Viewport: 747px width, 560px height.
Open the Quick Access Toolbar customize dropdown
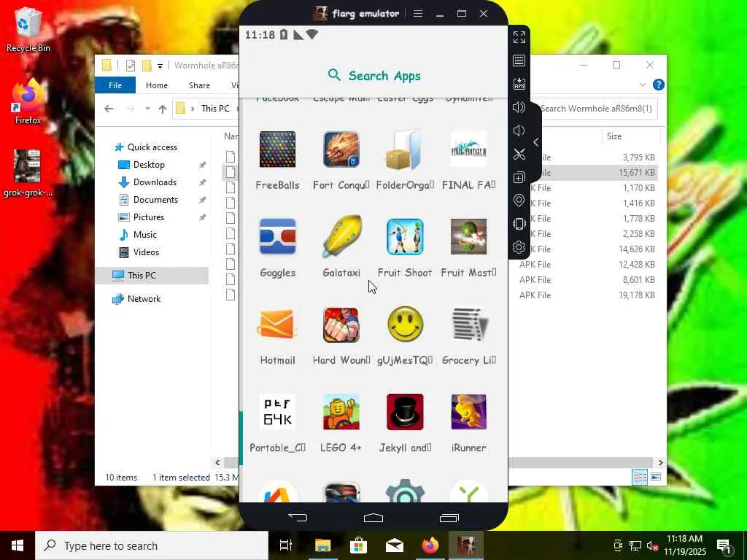pos(160,66)
